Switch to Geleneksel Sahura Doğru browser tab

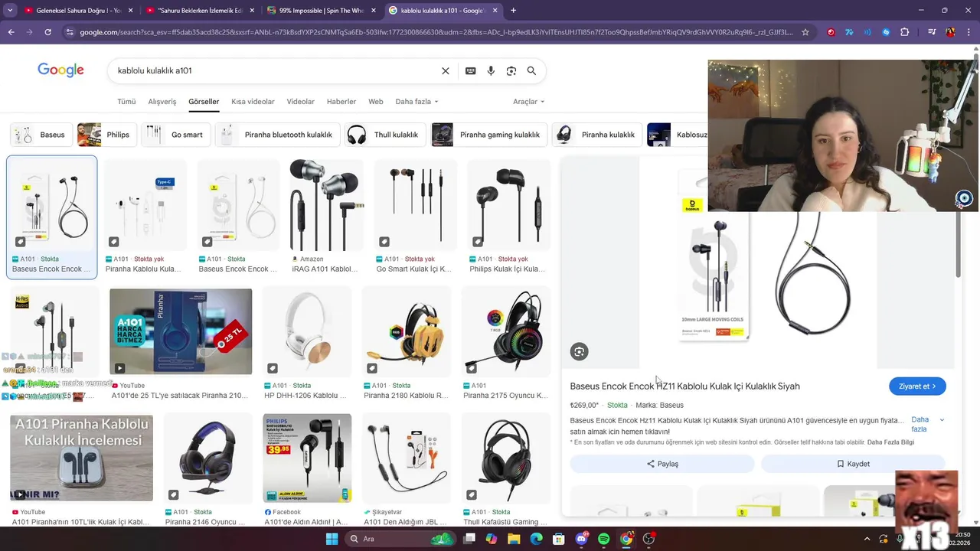[77, 11]
